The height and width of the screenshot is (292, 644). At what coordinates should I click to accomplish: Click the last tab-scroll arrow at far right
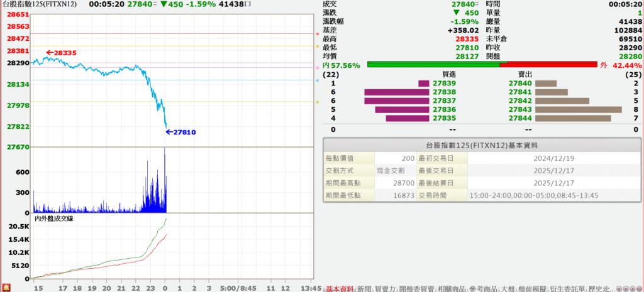click(x=640, y=288)
